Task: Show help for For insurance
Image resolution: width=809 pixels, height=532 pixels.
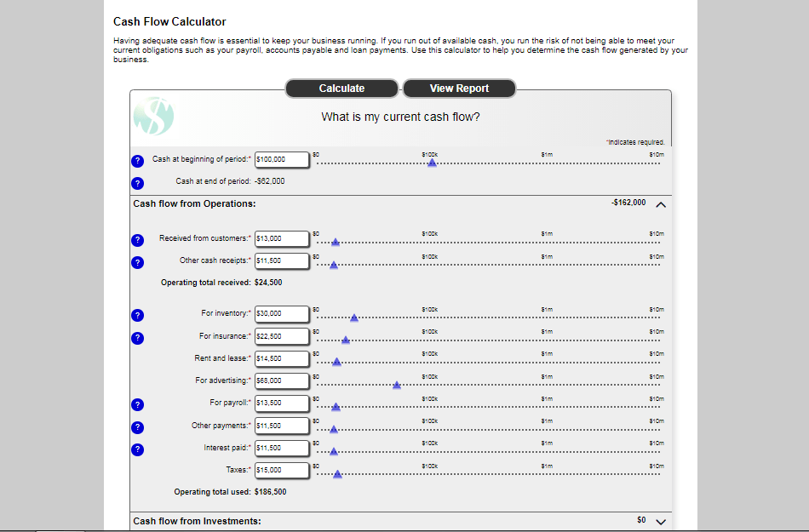Action: [x=137, y=338]
